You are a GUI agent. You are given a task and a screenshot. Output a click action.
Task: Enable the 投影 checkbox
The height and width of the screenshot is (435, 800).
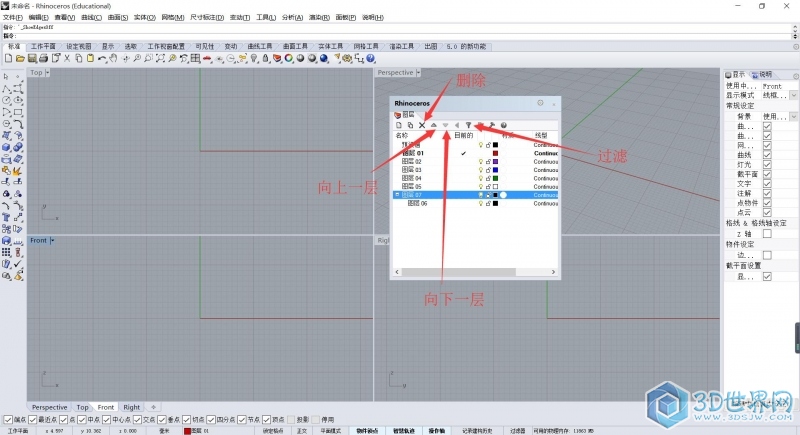click(291, 420)
